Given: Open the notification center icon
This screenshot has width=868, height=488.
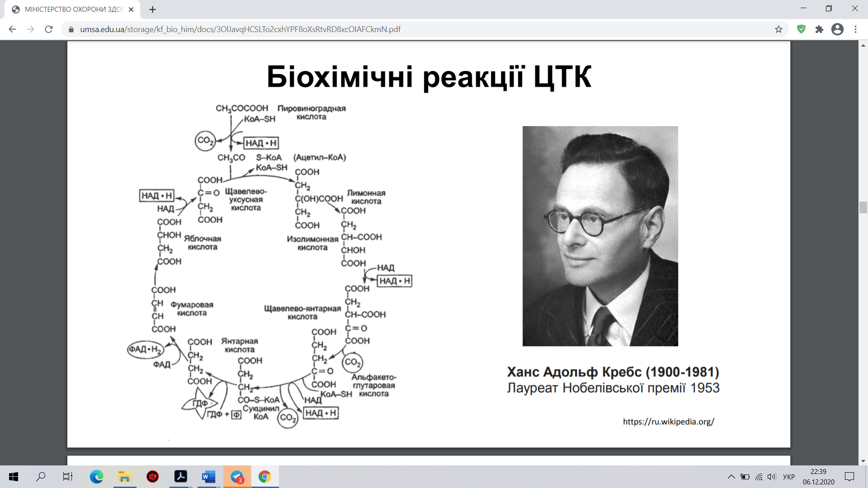Looking at the screenshot, I should click(x=849, y=477).
